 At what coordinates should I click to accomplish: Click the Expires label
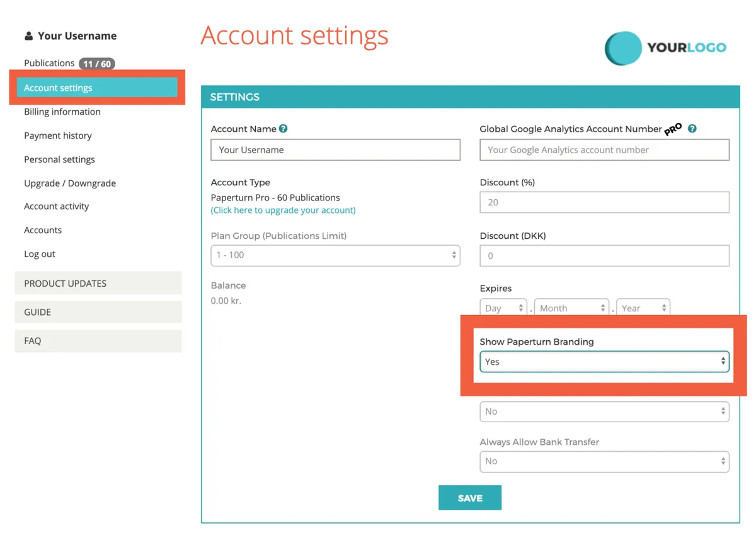pos(496,288)
